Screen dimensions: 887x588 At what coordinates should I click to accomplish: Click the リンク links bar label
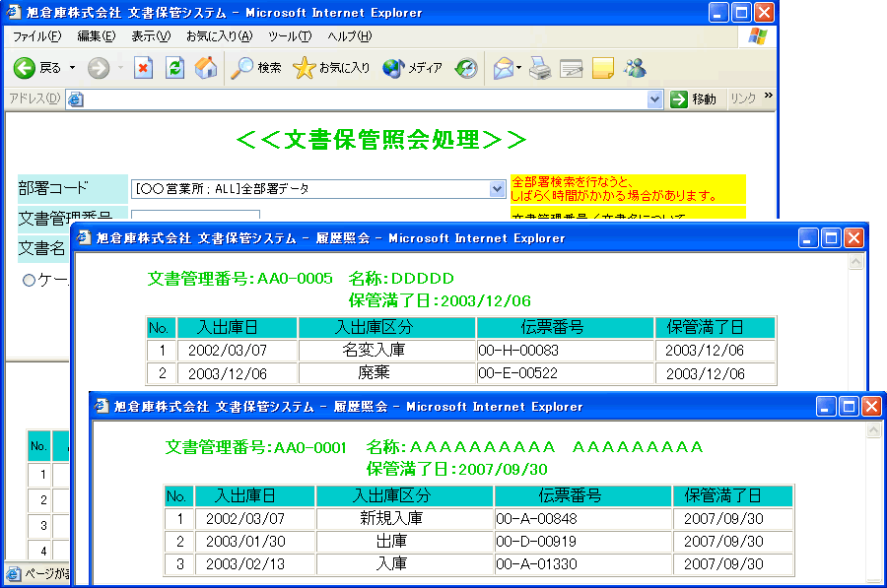tap(743, 98)
